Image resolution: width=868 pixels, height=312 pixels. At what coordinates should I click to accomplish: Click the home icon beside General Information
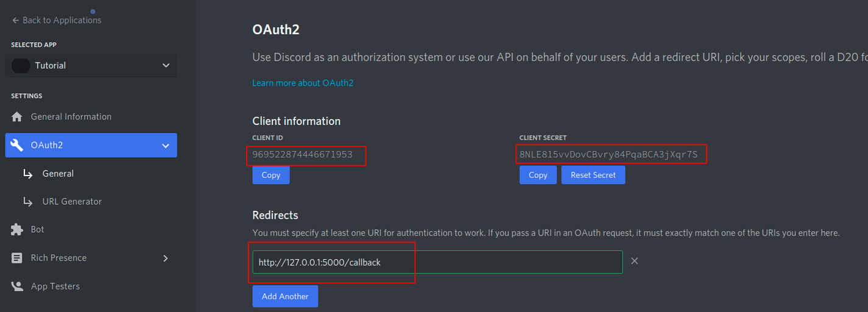[17, 117]
